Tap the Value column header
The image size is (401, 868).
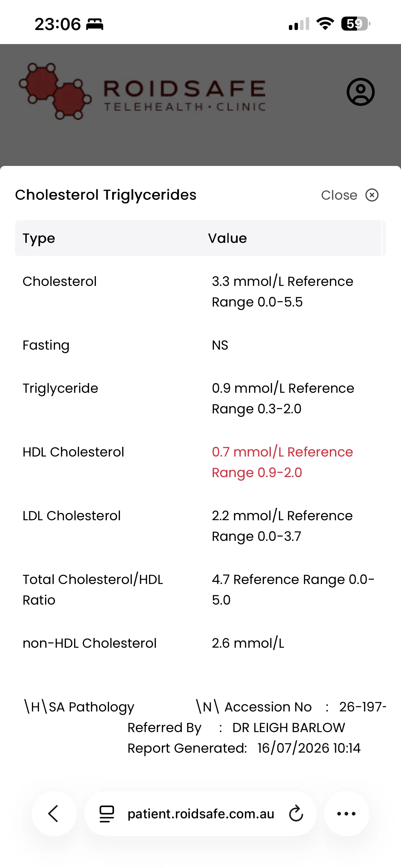(x=227, y=238)
